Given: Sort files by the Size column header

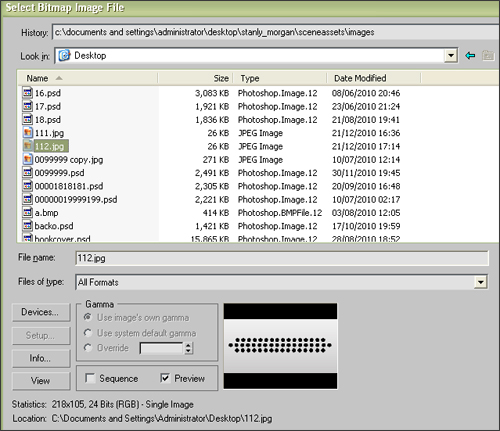Looking at the screenshot, I should (195, 78).
